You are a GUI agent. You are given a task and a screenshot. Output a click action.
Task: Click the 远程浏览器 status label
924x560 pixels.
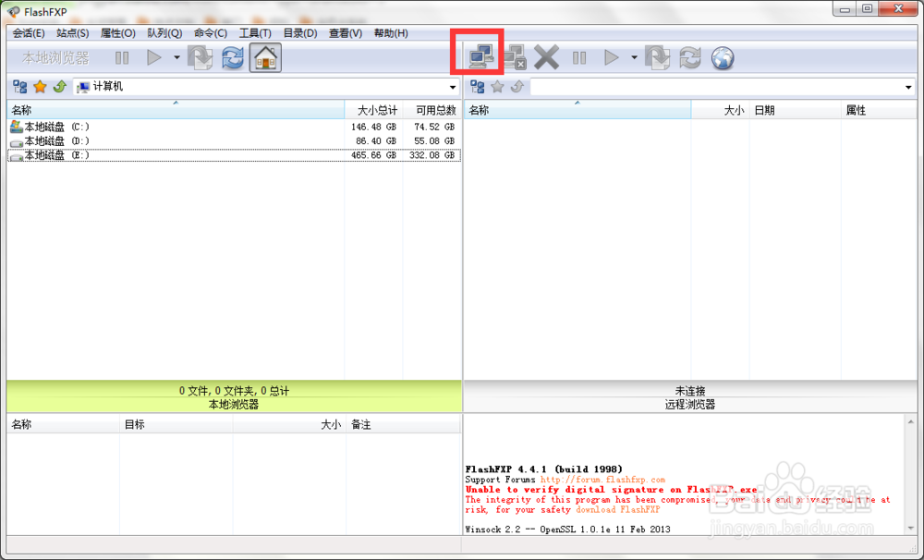690,405
